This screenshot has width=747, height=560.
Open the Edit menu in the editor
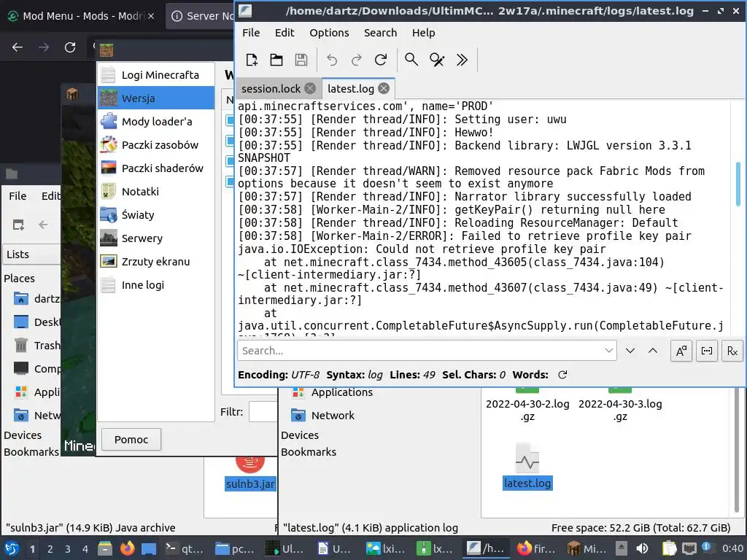point(285,33)
